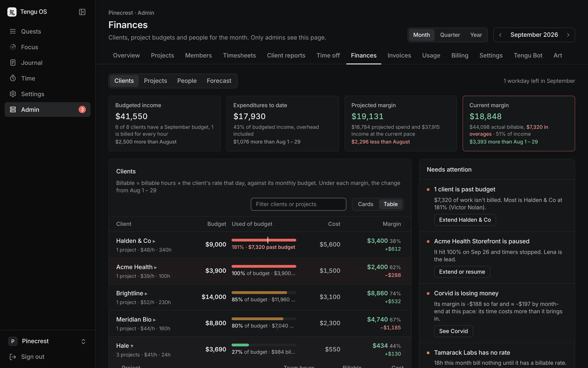Click the red 3 badge on Admin

pos(82,109)
